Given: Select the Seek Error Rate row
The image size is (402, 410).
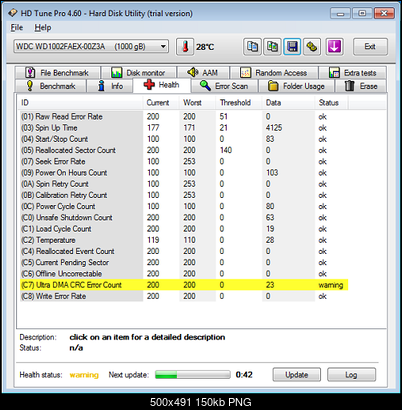Looking at the screenshot, I should 184,161.
